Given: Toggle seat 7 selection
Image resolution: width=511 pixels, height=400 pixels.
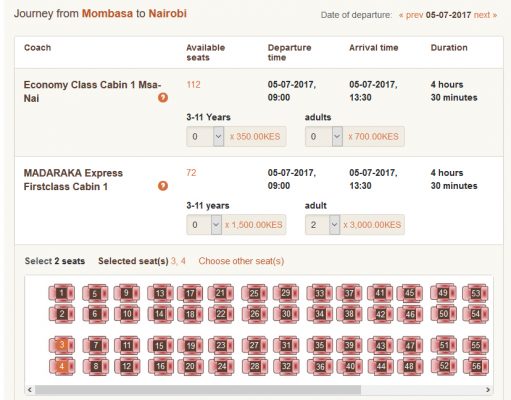Looking at the screenshot, I should tap(96, 345).
